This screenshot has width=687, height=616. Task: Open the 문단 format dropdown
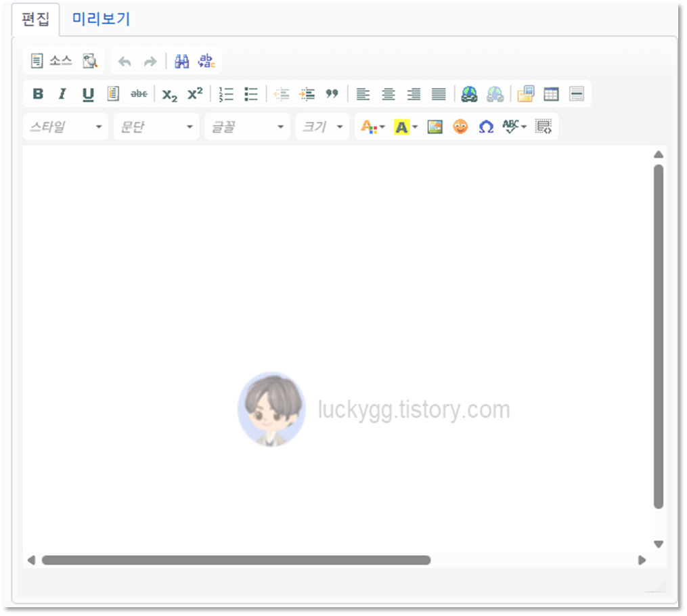156,127
